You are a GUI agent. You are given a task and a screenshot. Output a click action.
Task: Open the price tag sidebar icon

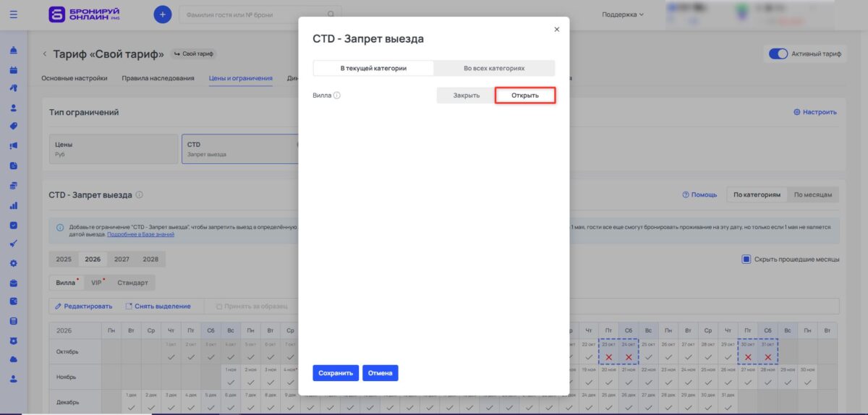click(x=14, y=127)
